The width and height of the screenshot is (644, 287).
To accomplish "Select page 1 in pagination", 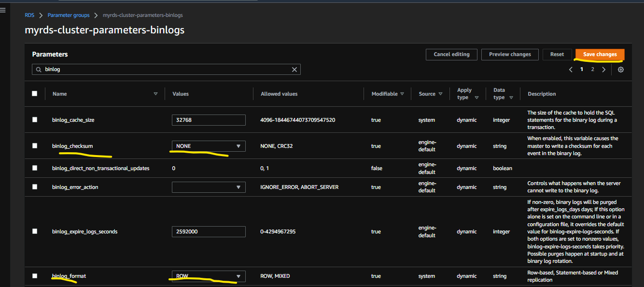I will click(x=582, y=70).
